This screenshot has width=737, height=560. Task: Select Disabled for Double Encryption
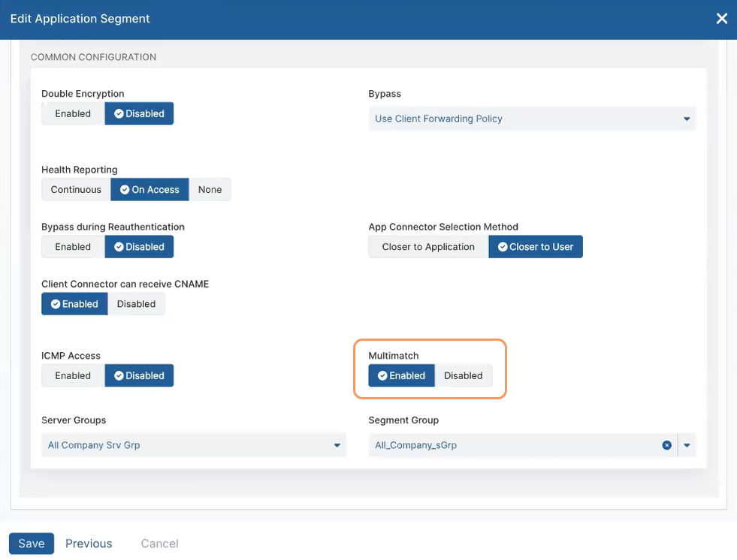[139, 114]
